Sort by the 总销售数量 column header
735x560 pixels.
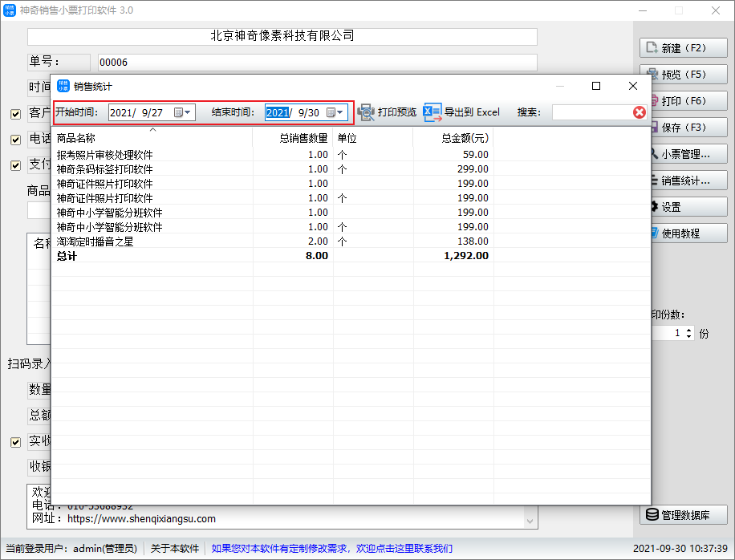coord(293,138)
